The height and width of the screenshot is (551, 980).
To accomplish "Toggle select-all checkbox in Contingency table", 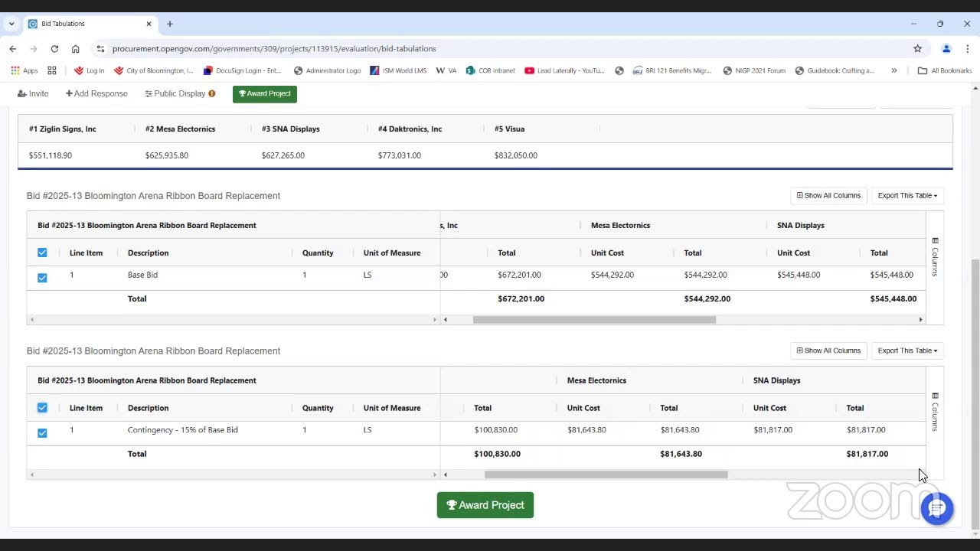I will tap(42, 408).
